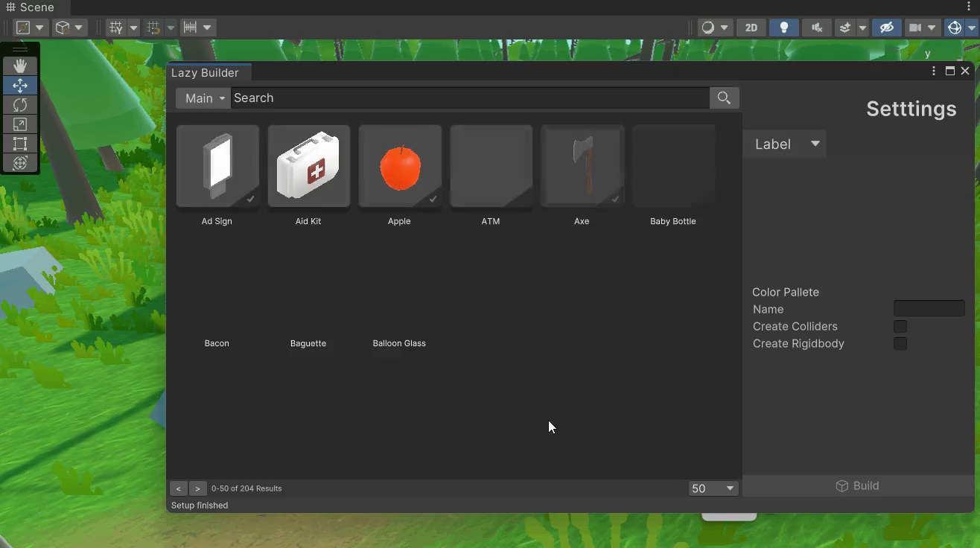The width and height of the screenshot is (980, 548).
Task: Open the Label settings dropdown
Action: pyautogui.click(x=785, y=144)
